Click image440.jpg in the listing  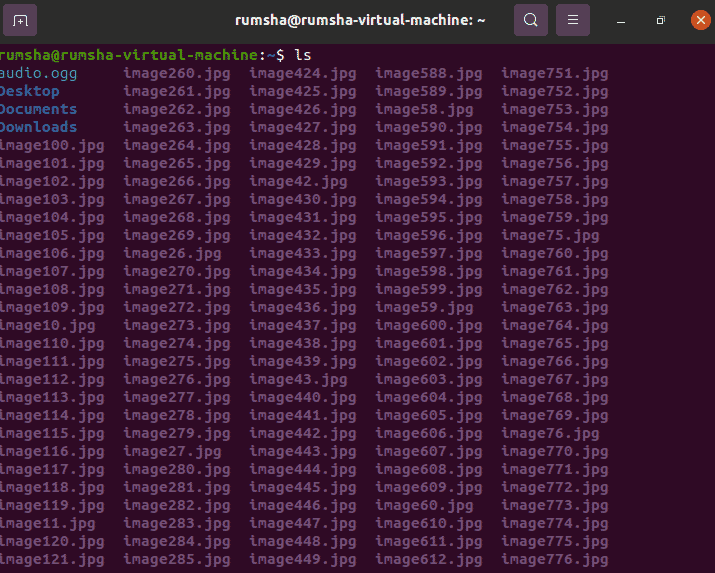[x=303, y=398]
